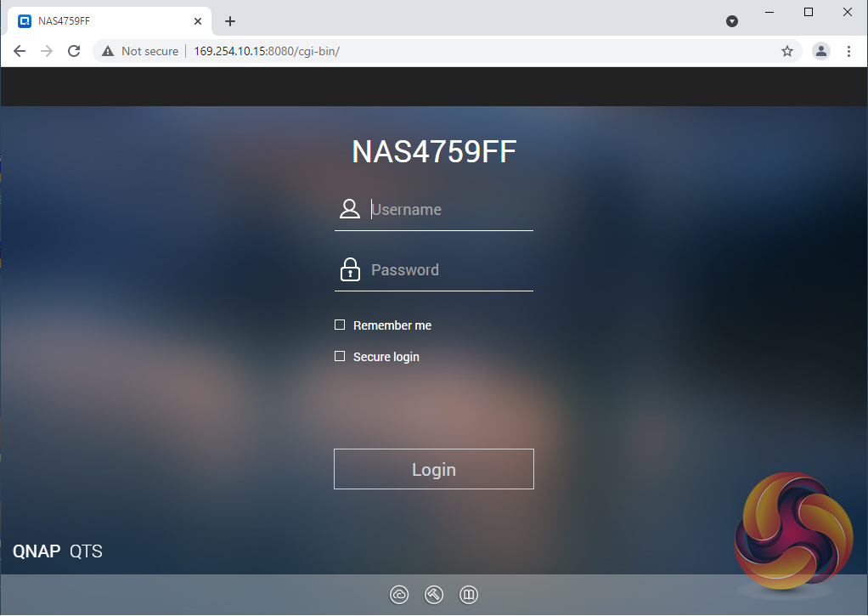
Task: Click the browser Forward arrow
Action: click(x=47, y=51)
